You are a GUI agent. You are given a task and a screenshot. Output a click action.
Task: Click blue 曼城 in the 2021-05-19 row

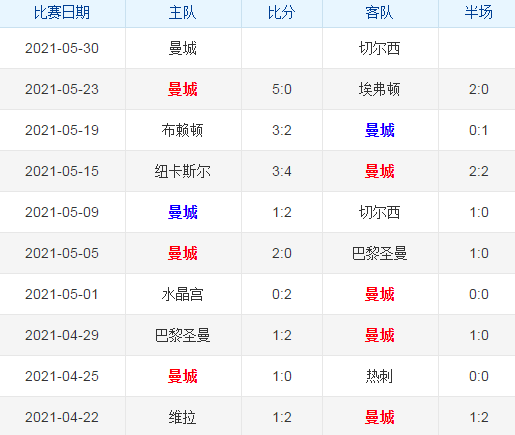tap(379, 130)
